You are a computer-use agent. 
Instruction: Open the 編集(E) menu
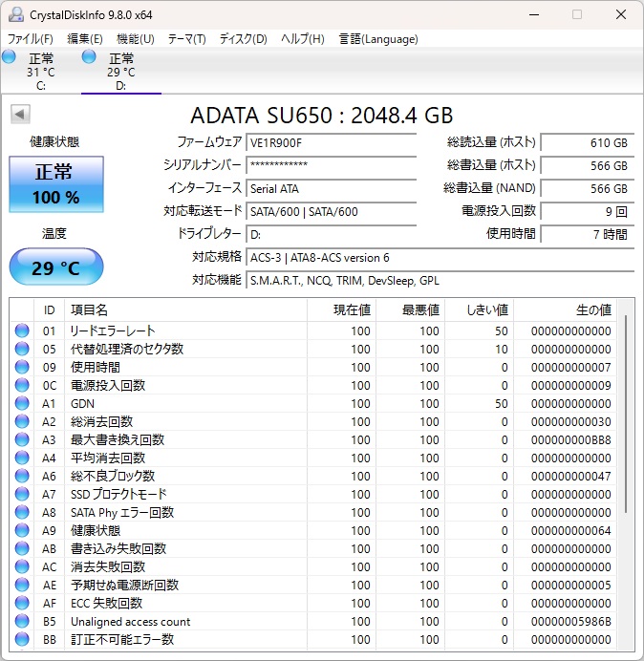(x=85, y=39)
